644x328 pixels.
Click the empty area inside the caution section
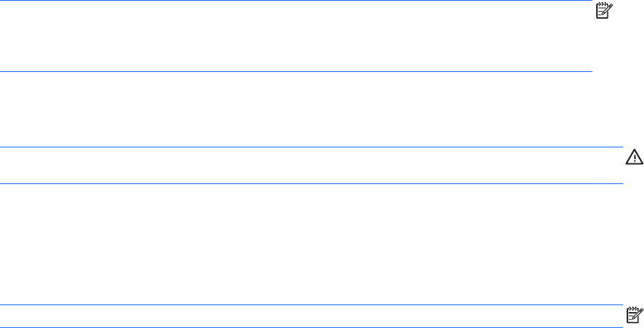312,165
